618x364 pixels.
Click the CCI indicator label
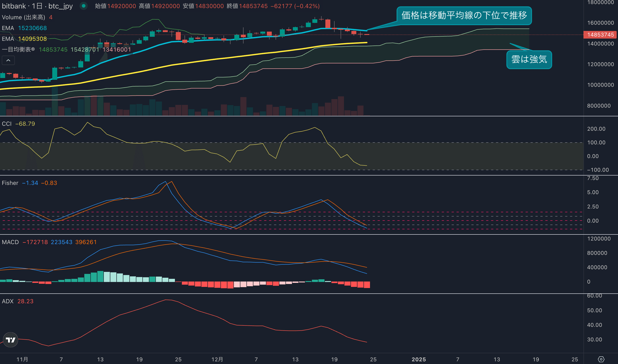point(7,124)
